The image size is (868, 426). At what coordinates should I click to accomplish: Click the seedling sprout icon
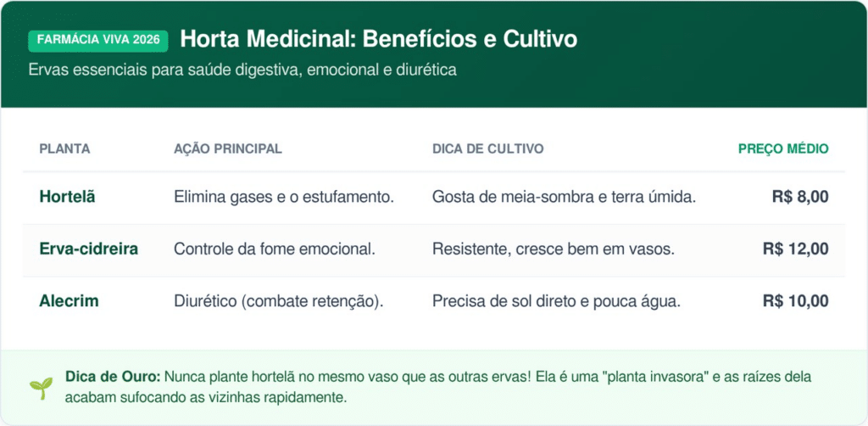pyautogui.click(x=40, y=387)
